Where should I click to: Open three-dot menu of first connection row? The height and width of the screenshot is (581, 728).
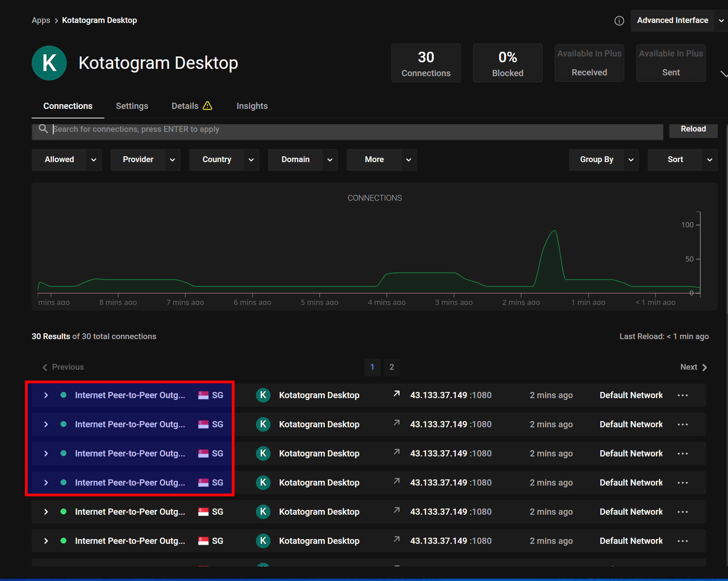click(x=682, y=395)
